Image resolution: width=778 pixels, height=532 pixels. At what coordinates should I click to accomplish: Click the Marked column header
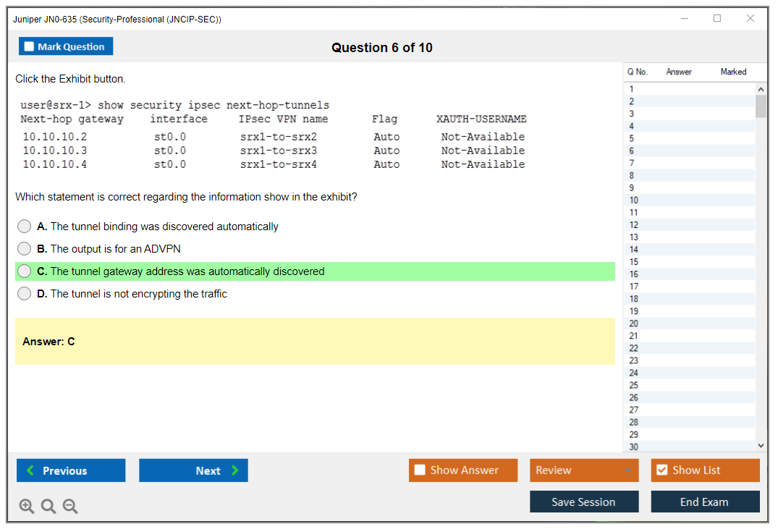(x=733, y=72)
